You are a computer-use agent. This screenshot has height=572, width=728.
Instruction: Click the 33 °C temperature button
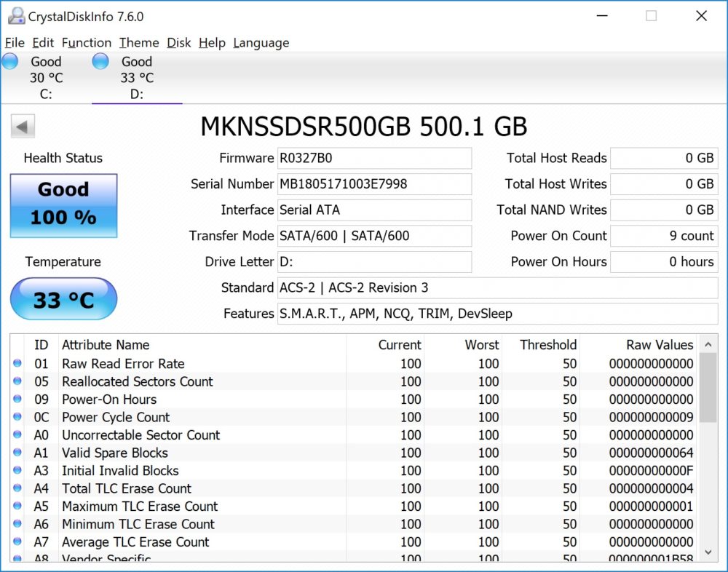(x=63, y=299)
